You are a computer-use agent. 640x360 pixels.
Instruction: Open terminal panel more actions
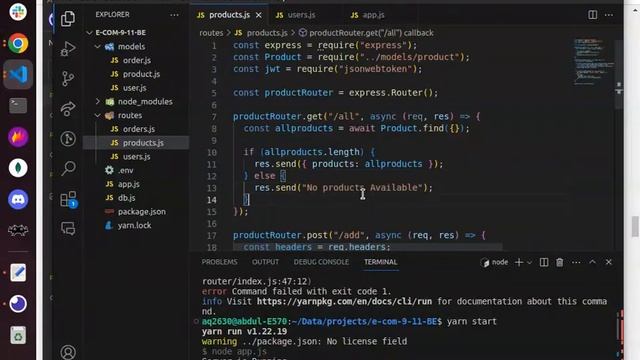(576, 262)
